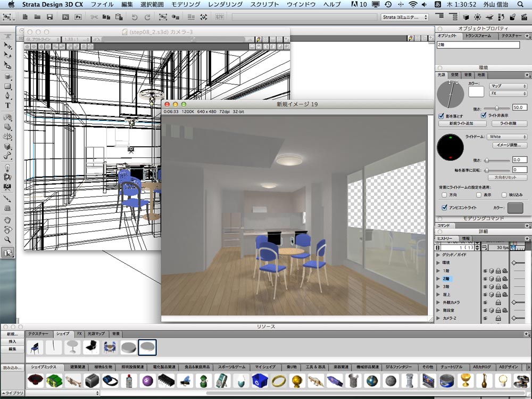Select the table-and-chairs set shape thumbnail
Screen dimensions: 532x399
(x=110, y=348)
